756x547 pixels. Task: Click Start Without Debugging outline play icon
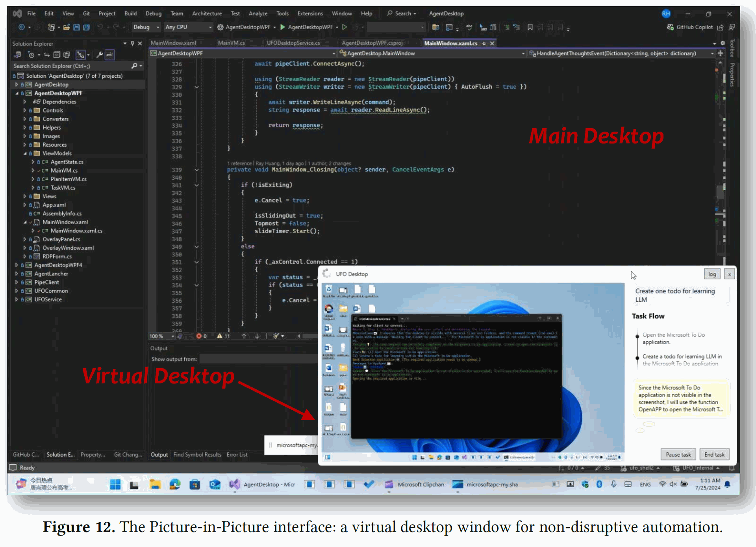[345, 27]
